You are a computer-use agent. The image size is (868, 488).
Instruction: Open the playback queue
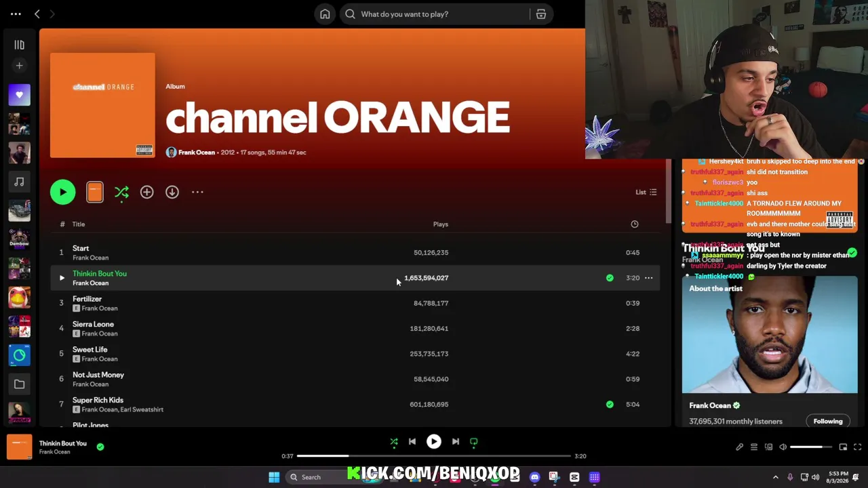pos(754,447)
